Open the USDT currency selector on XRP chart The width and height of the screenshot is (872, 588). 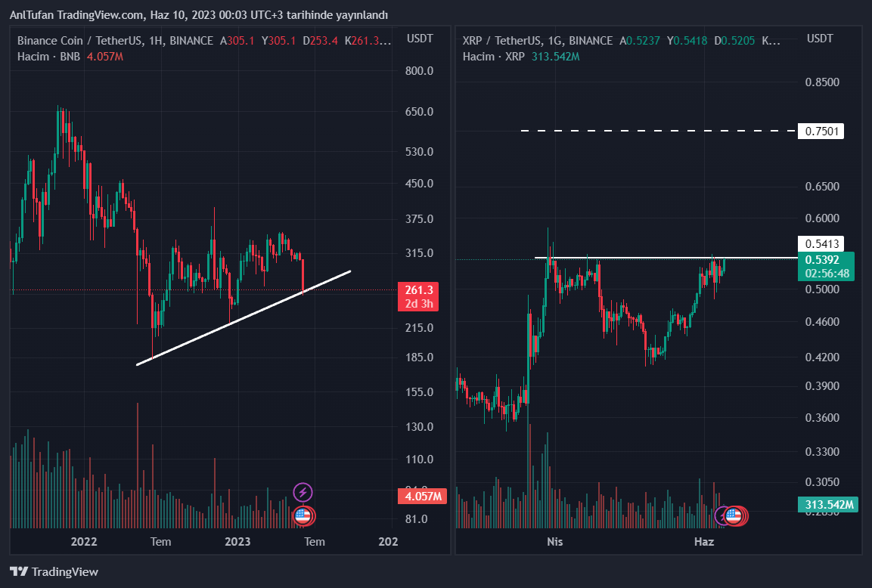[x=820, y=39]
